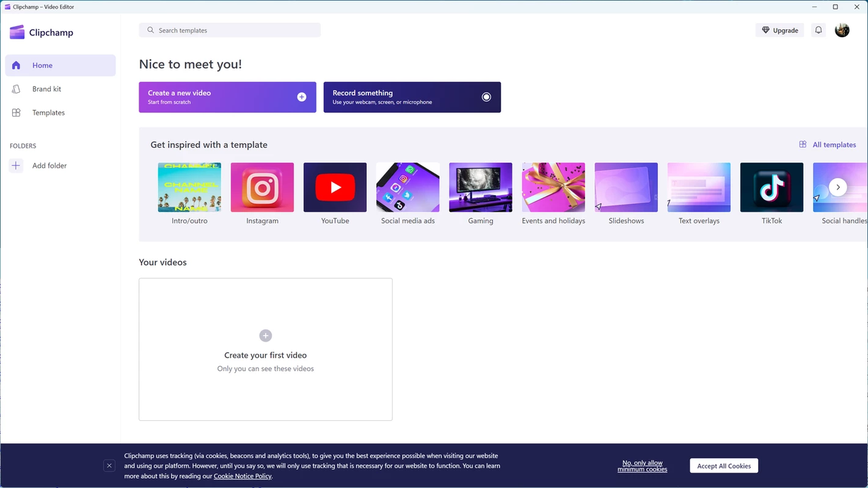
Task: Click the record icon on Record something card
Action: tap(486, 97)
